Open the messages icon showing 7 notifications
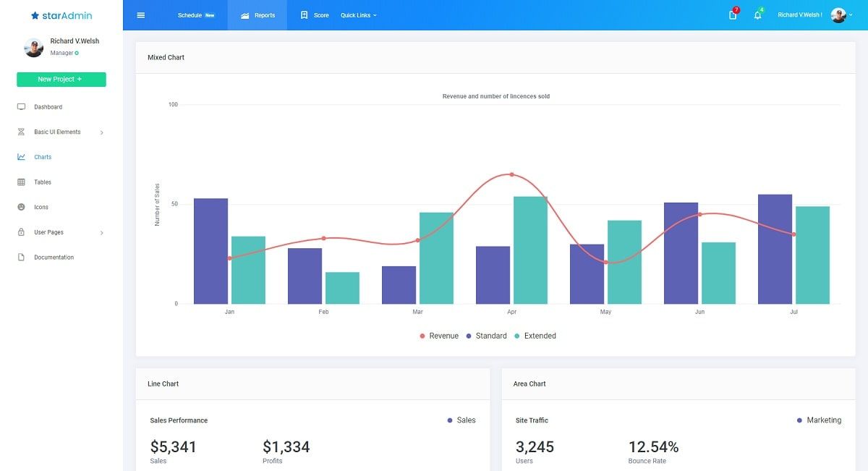Image resolution: width=868 pixels, height=471 pixels. pos(731,15)
